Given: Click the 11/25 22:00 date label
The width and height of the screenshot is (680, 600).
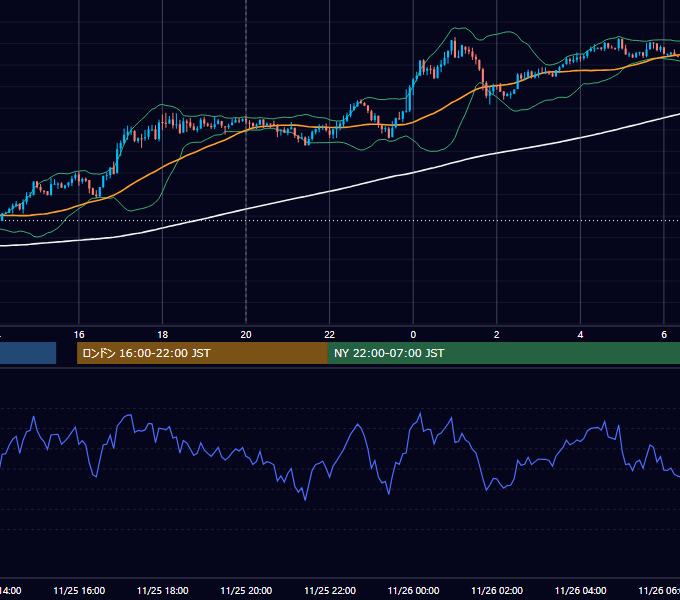Looking at the screenshot, I should 330,590.
